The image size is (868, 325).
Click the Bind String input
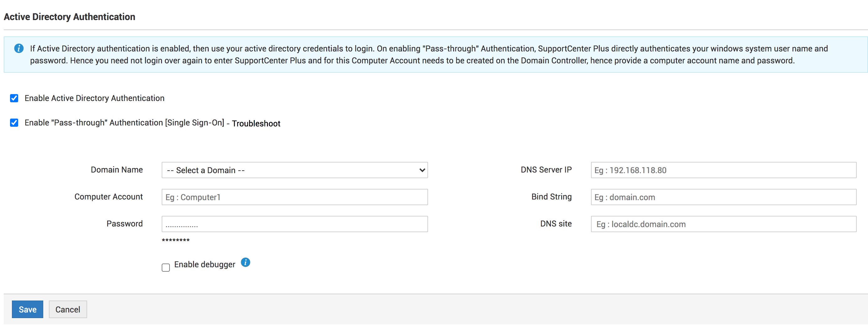click(x=724, y=197)
